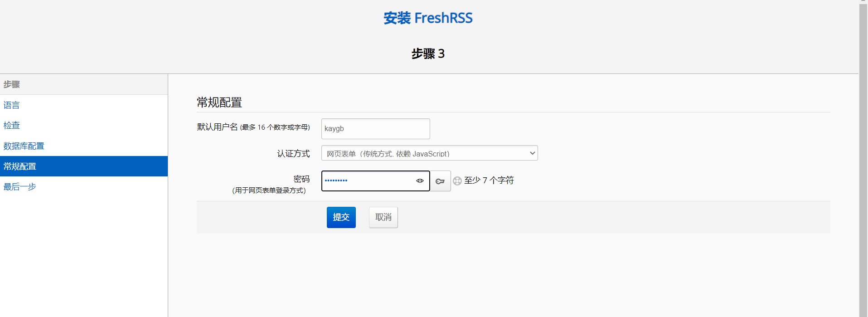868x317 pixels.
Task: Click the 默认用户名 field label
Action: (x=218, y=127)
